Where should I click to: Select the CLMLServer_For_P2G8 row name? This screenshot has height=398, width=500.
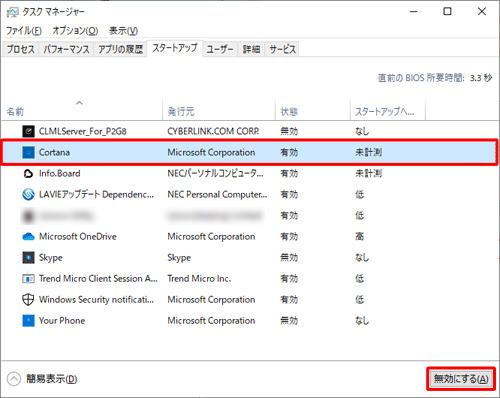tap(83, 131)
